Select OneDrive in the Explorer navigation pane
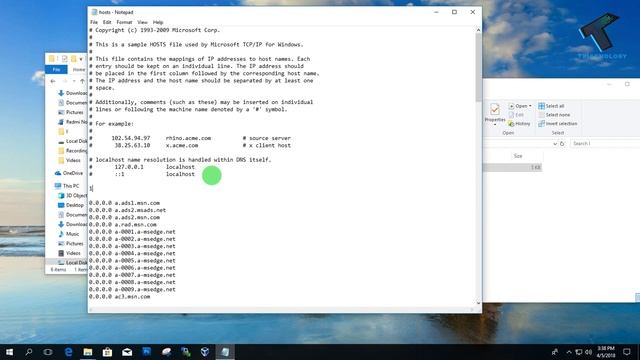The image size is (640, 360). pyautogui.click(x=69, y=173)
